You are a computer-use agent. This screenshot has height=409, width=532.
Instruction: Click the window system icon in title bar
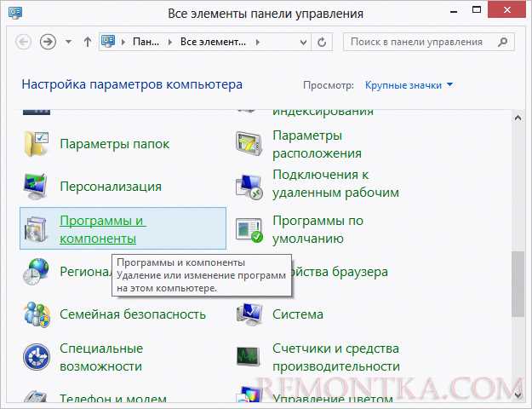click(15, 13)
